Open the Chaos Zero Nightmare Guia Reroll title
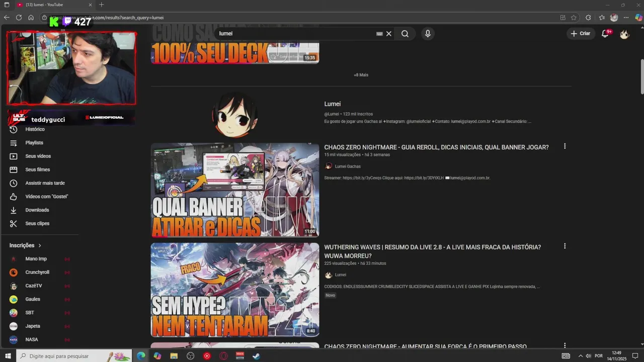This screenshot has height=362, width=644. (x=436, y=147)
